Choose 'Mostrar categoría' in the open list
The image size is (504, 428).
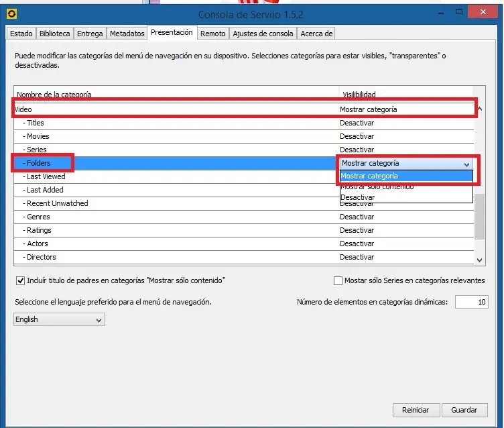pyautogui.click(x=369, y=176)
